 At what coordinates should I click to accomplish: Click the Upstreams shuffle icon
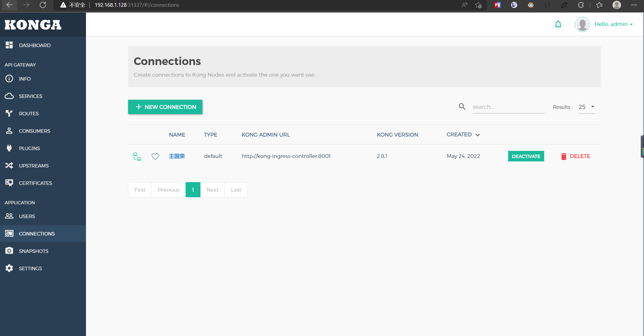pos(9,165)
